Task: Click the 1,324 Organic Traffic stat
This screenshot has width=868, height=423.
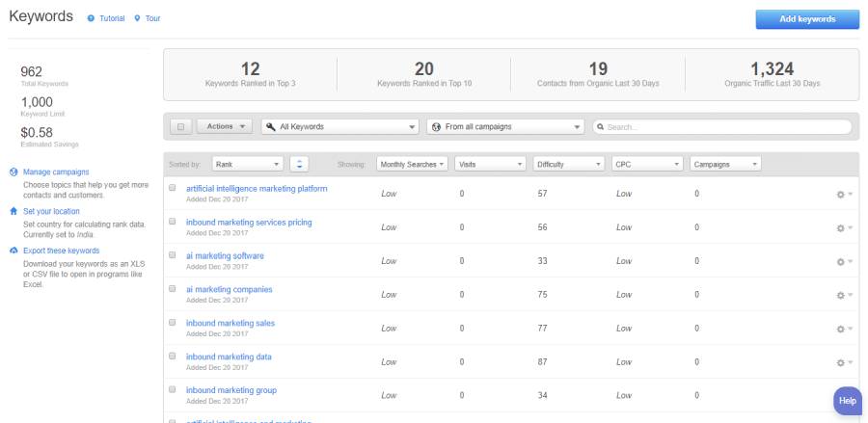Action: pyautogui.click(x=773, y=74)
